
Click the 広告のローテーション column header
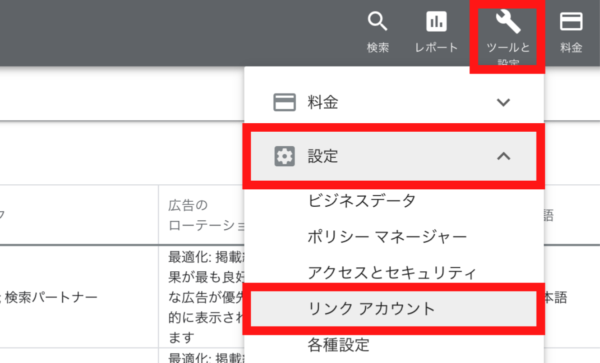point(206,215)
